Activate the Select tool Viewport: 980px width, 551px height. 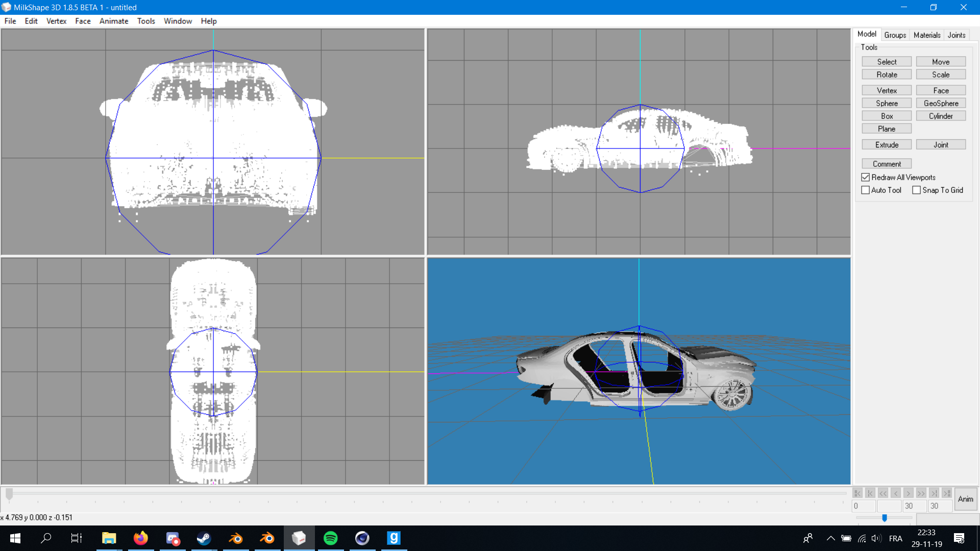(887, 62)
